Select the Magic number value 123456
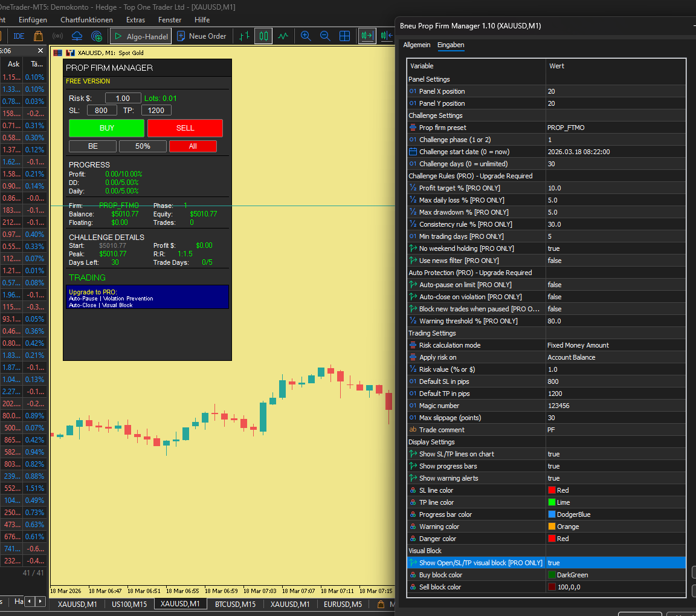 tap(615, 406)
